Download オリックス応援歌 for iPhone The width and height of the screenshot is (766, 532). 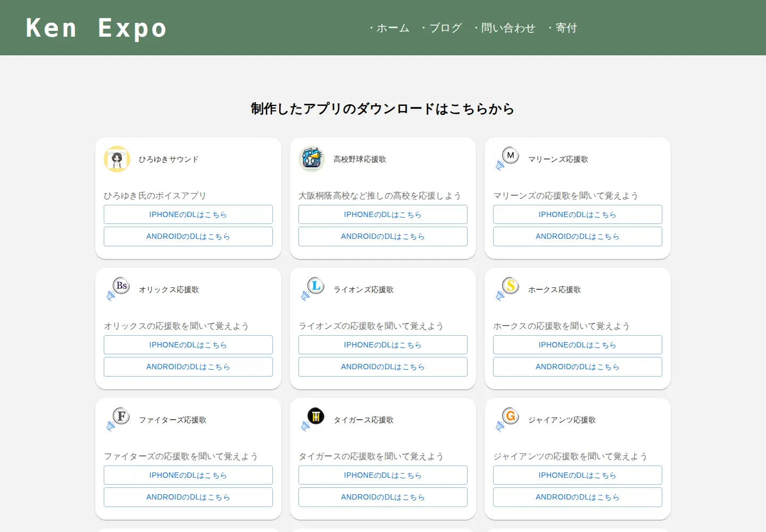click(188, 345)
